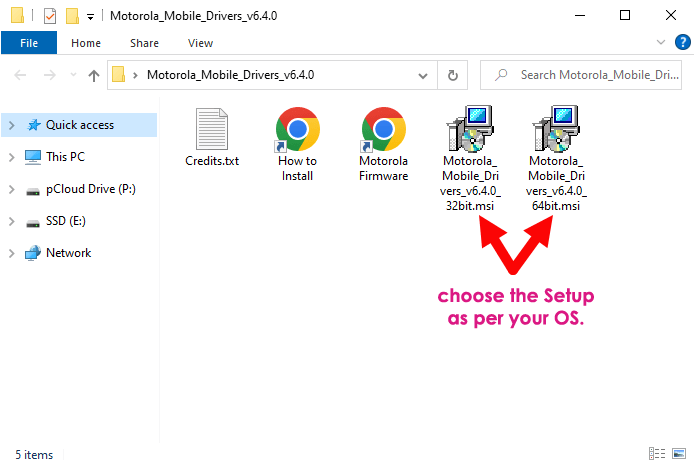Screen dimensions: 695x467
Task: Expand the Network tree node
Action: (12, 253)
